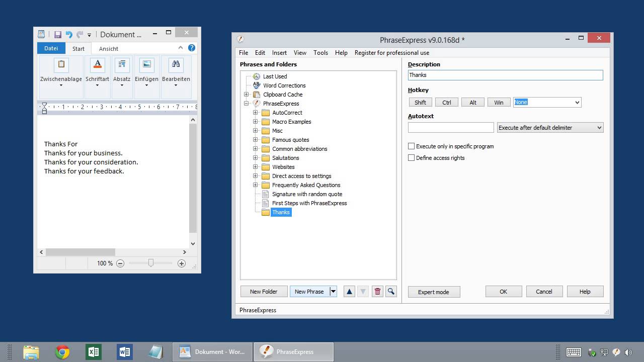Click Save icon in Word title bar
Image resolution: width=644 pixels, height=362 pixels.
pos(58,35)
